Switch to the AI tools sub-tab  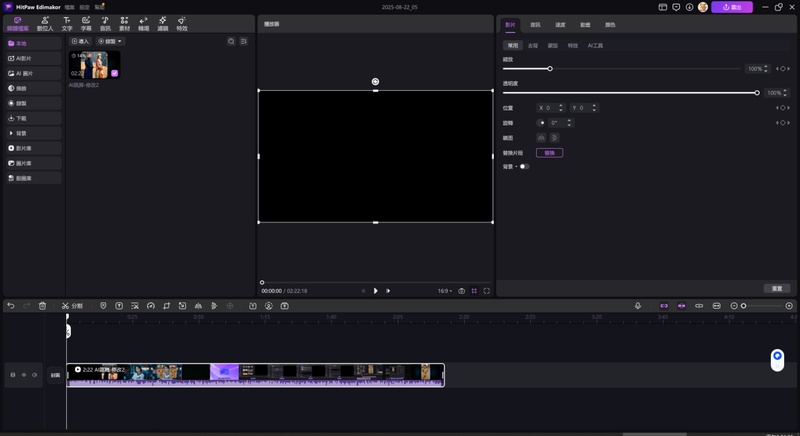click(595, 45)
